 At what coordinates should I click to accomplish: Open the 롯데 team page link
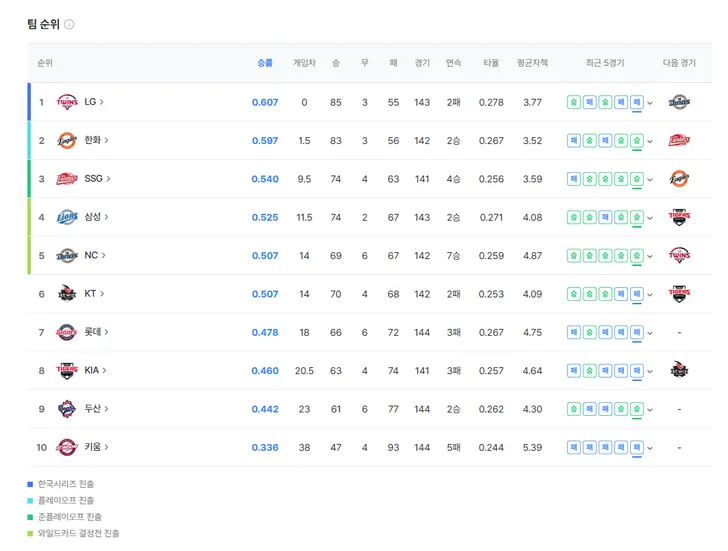(x=96, y=332)
